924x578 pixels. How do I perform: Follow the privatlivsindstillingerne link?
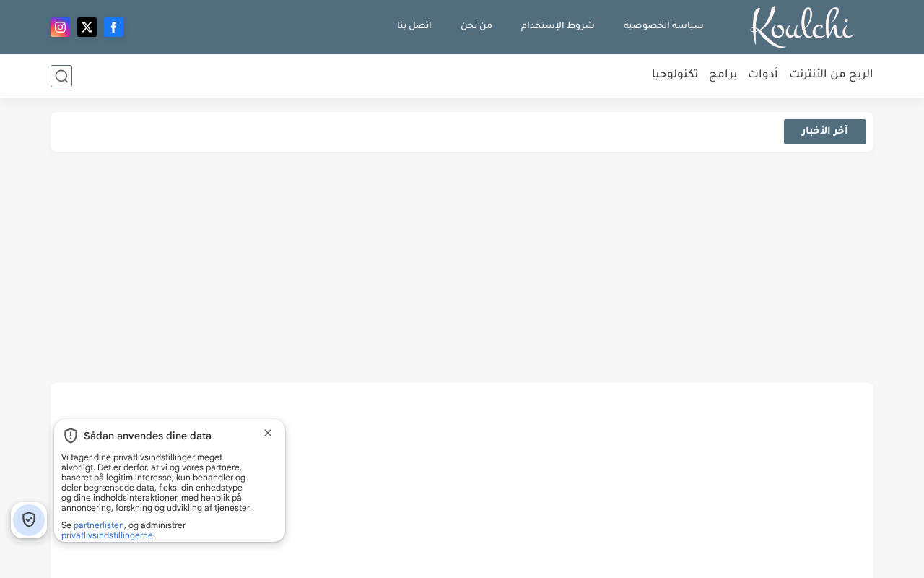pos(107,535)
